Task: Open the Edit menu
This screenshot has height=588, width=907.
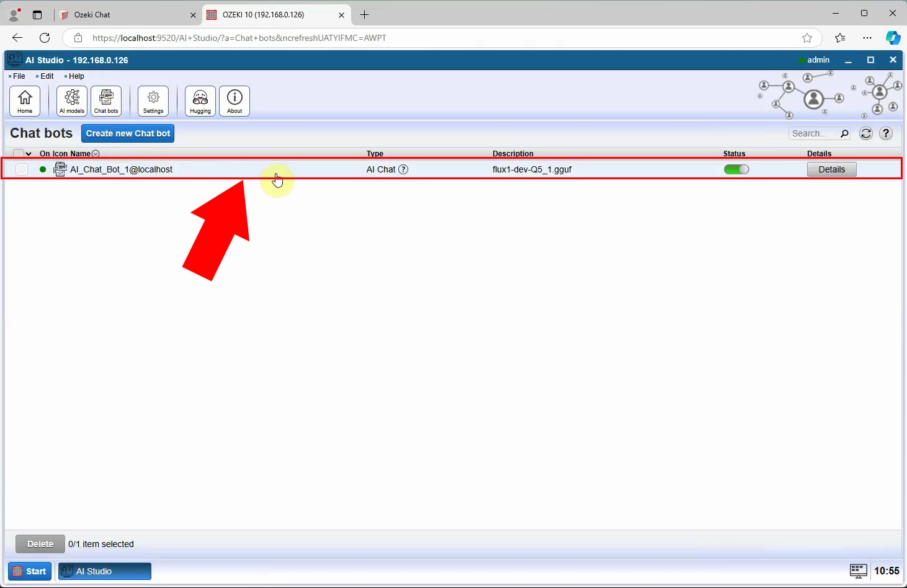Action: (47, 76)
